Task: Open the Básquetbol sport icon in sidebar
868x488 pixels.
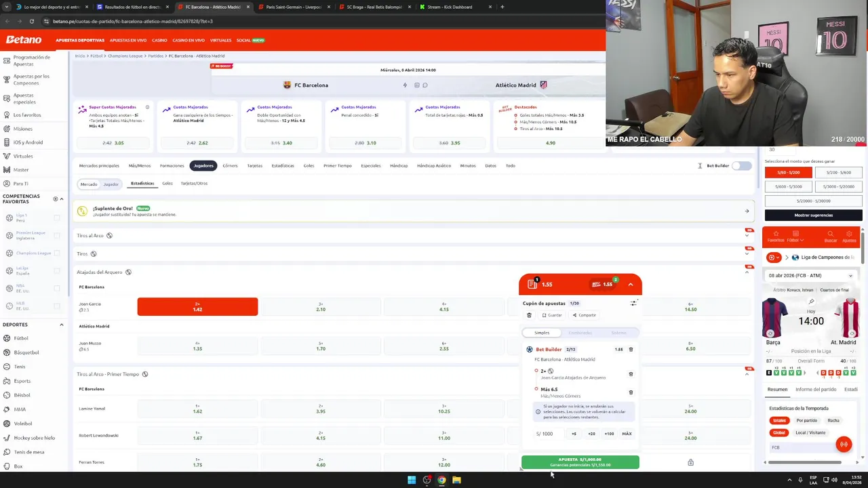Action: click(x=7, y=352)
